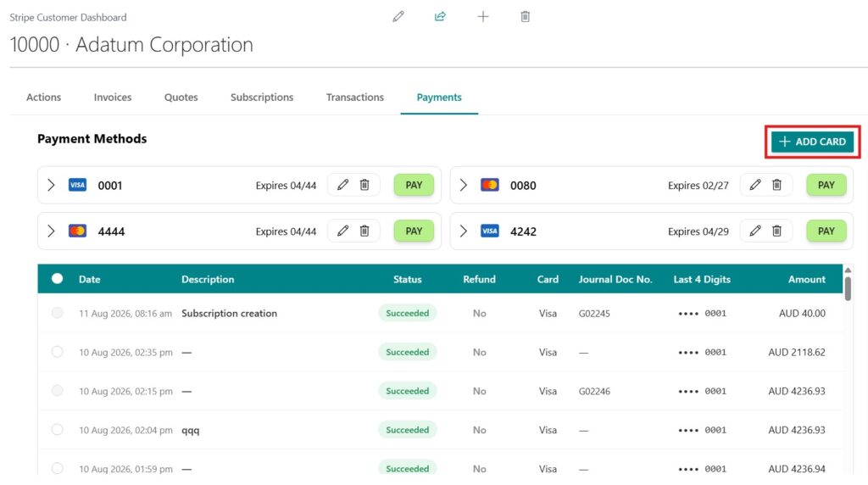Click the Description column header
Screen dimensions: 868x485
208,279
